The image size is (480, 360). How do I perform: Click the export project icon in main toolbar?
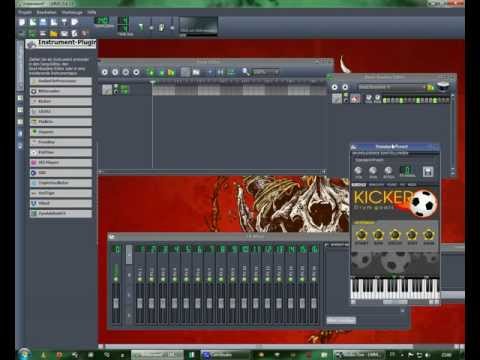click(75, 22)
